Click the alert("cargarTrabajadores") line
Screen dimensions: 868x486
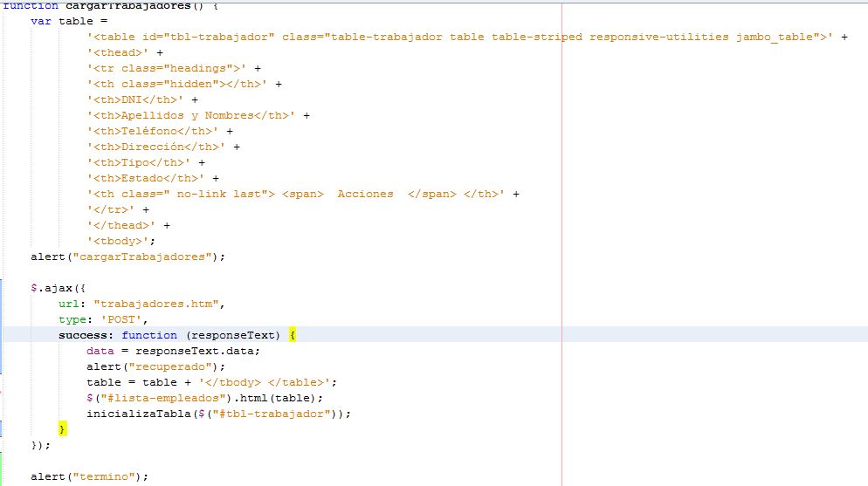[127, 257]
